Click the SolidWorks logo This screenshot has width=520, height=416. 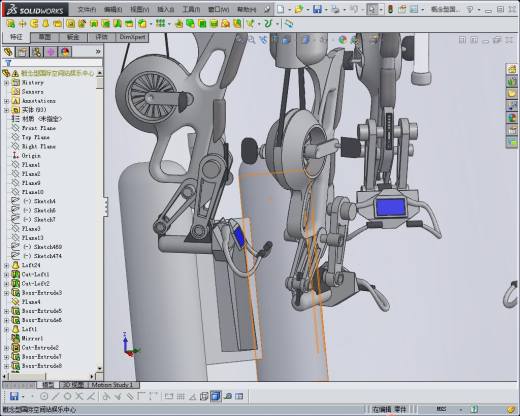click(x=35, y=10)
